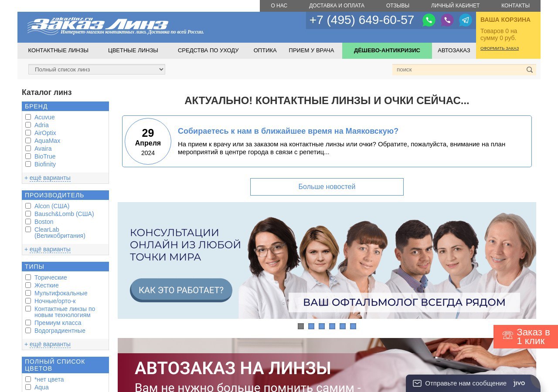Screen dimensions: 558x392
Task: Click envelope icon in Jivo chat widget
Action: pos(417,383)
